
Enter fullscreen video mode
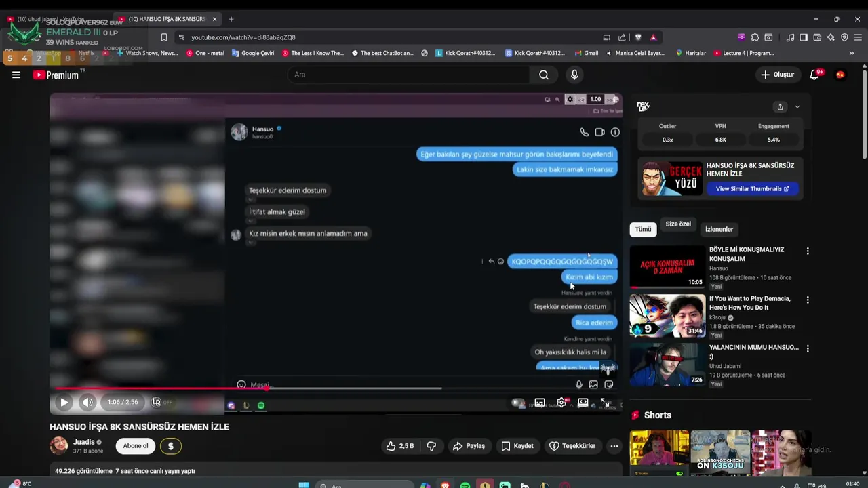click(605, 403)
